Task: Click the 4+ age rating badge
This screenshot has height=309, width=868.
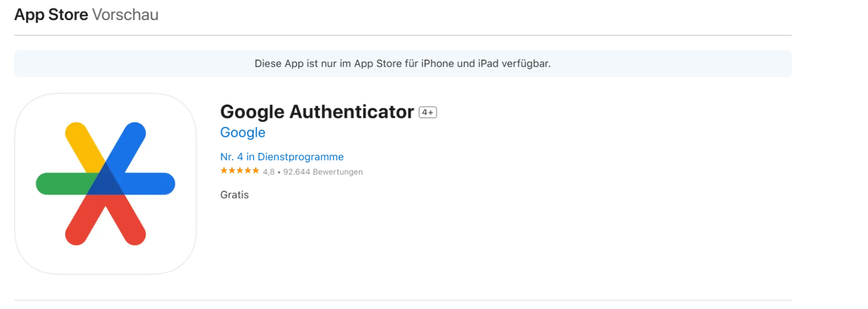Action: click(428, 112)
